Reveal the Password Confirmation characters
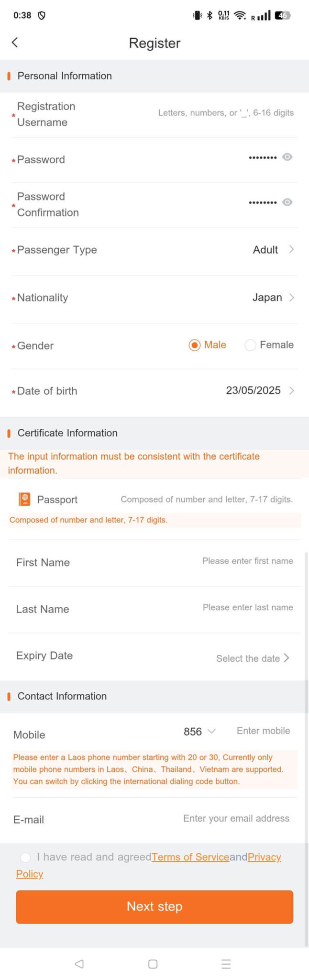The image size is (309, 980). pos(287,202)
